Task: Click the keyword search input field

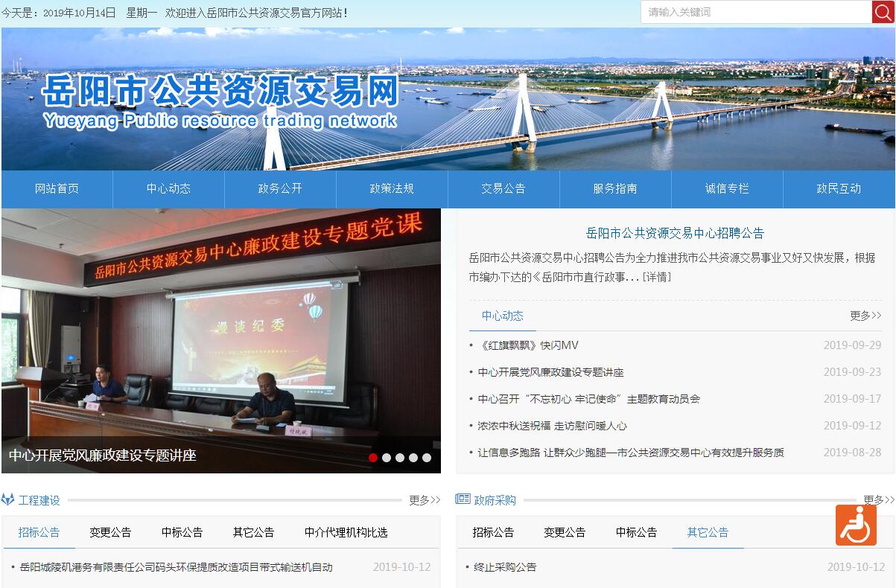Action: tap(755, 12)
